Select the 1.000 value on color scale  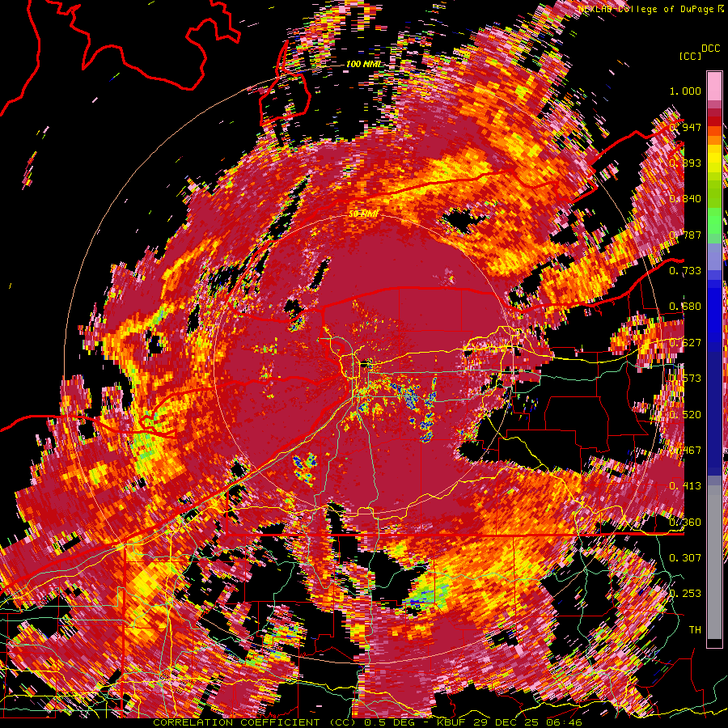(x=685, y=91)
